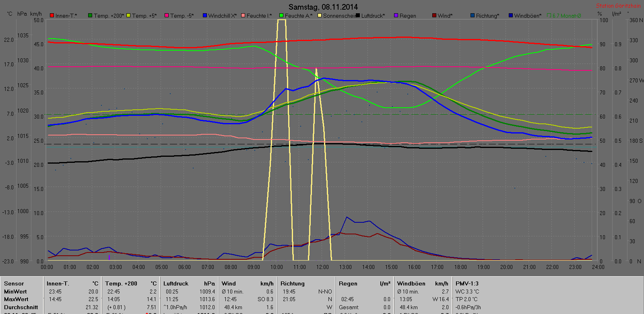Click the Feuchte A.* legend label
Screen dimensions: 644x314
[x=299, y=16]
